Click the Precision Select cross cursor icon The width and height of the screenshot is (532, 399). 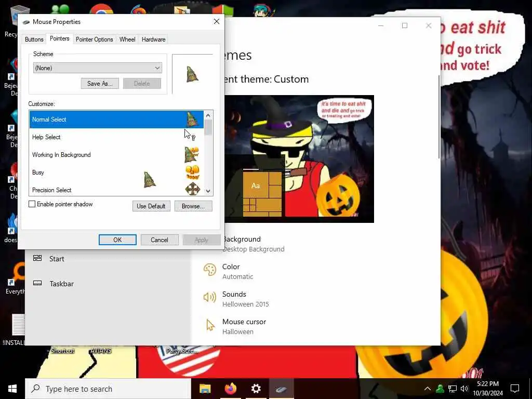coord(192,189)
